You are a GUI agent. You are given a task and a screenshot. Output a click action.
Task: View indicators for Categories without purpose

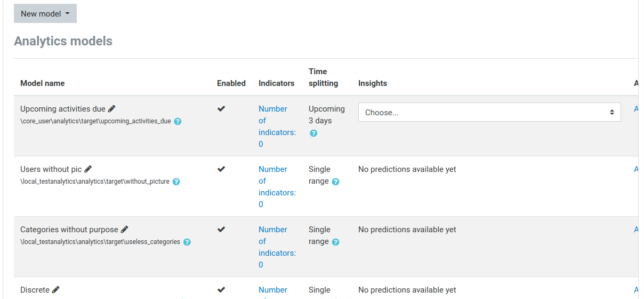click(x=277, y=247)
